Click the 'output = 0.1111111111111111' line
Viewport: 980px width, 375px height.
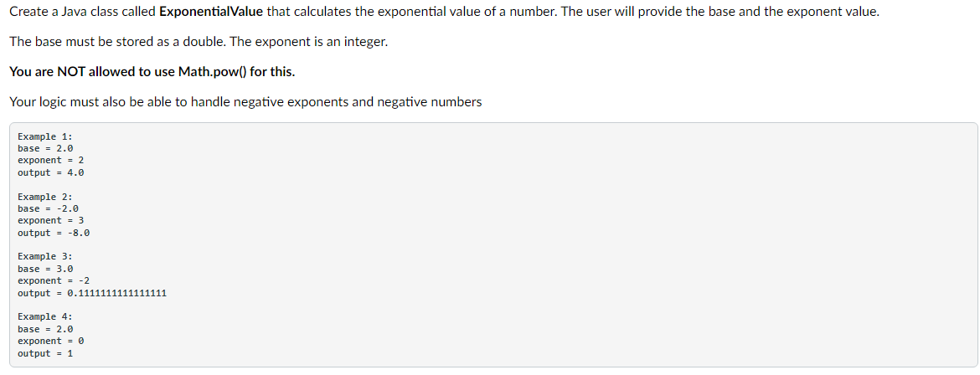[92, 293]
